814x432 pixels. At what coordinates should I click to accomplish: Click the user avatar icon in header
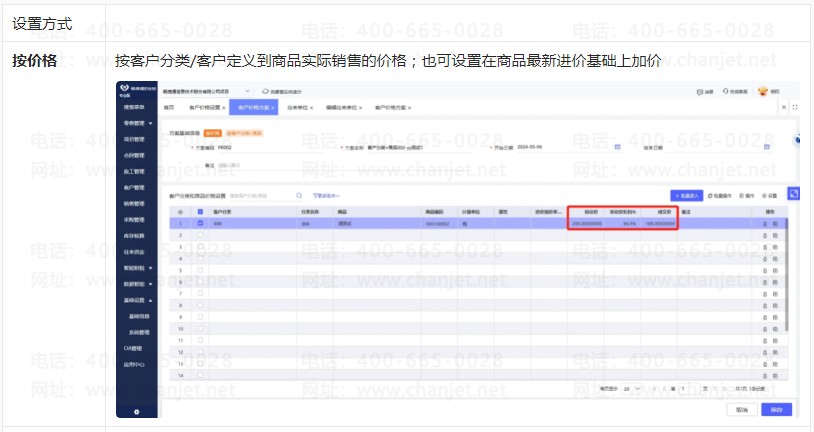point(762,91)
